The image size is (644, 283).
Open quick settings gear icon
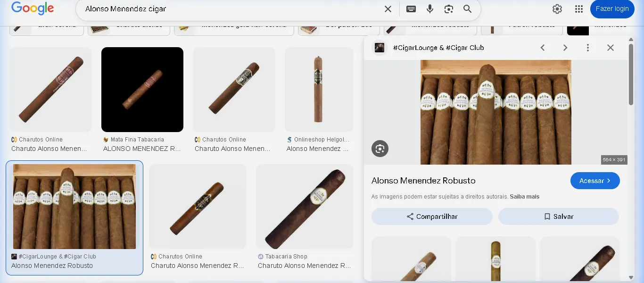coord(557,9)
